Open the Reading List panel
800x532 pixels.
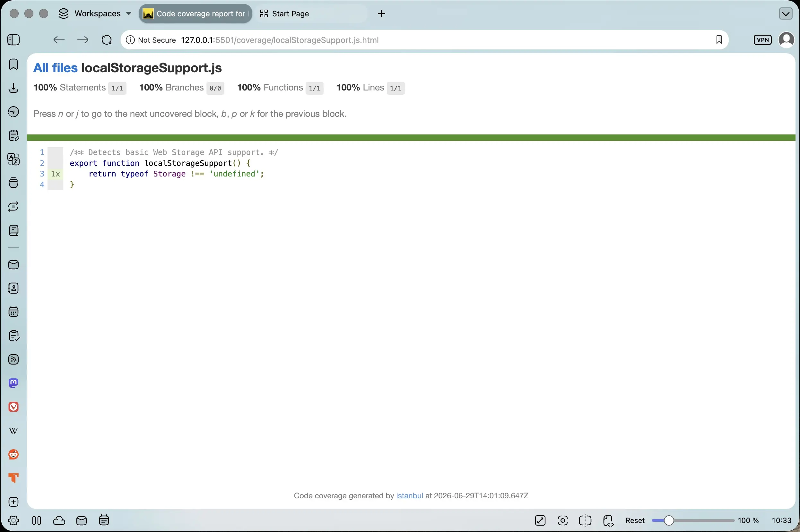click(x=13, y=230)
